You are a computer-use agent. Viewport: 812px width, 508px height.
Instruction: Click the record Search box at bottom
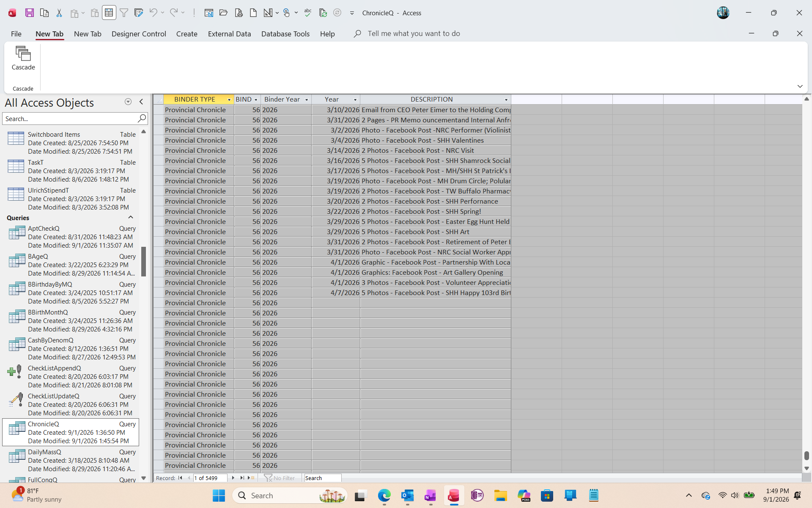(323, 478)
